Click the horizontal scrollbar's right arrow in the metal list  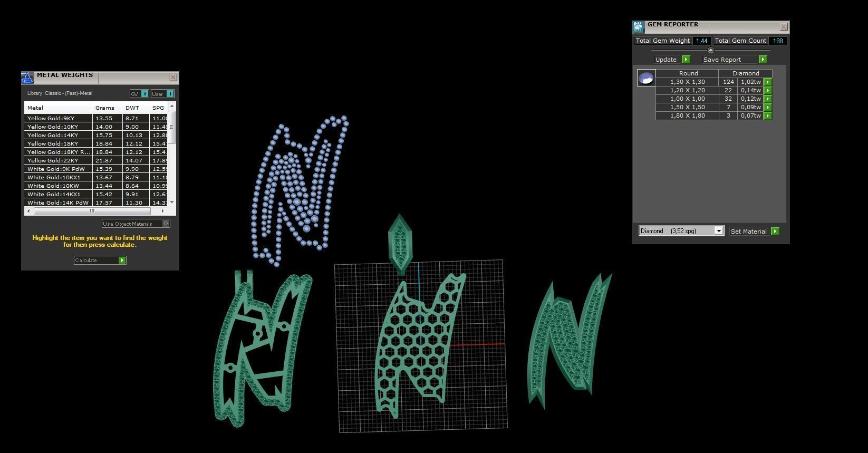click(x=162, y=211)
